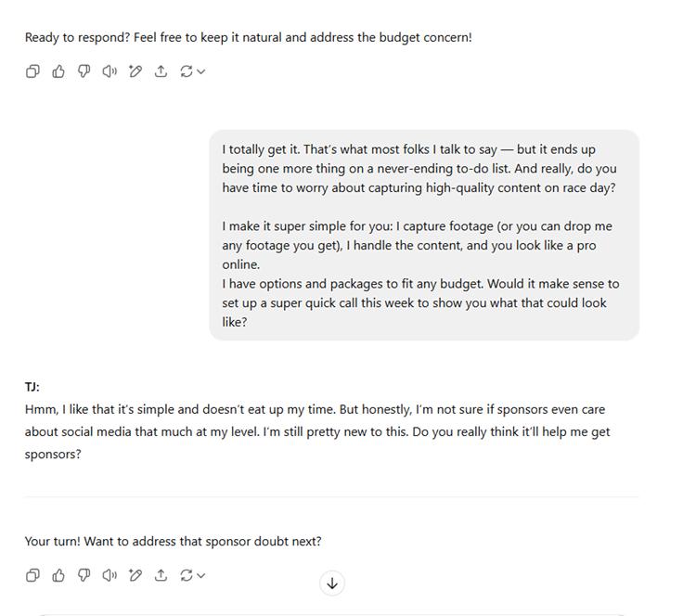
Task: Share the 'Ready to respond?' response
Action: [161, 71]
